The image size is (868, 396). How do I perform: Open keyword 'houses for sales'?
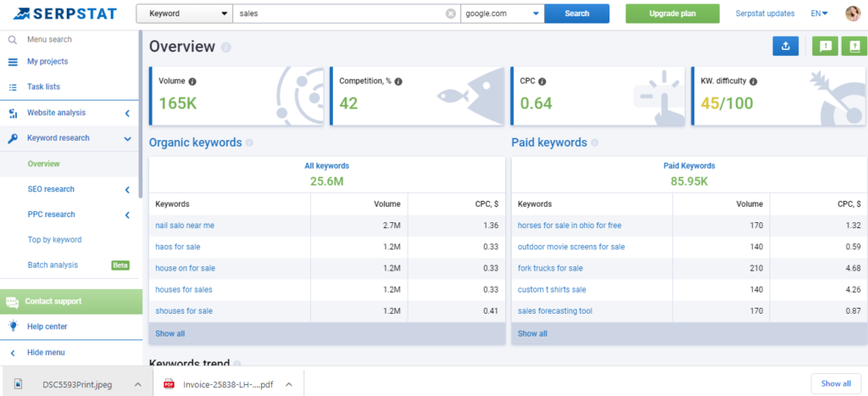click(184, 290)
